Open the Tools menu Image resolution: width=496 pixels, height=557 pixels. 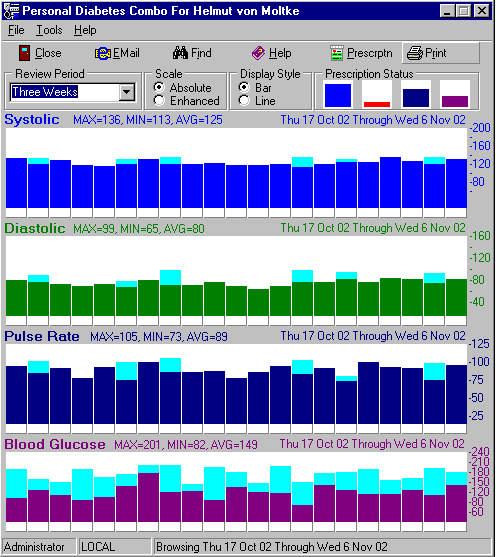49,30
